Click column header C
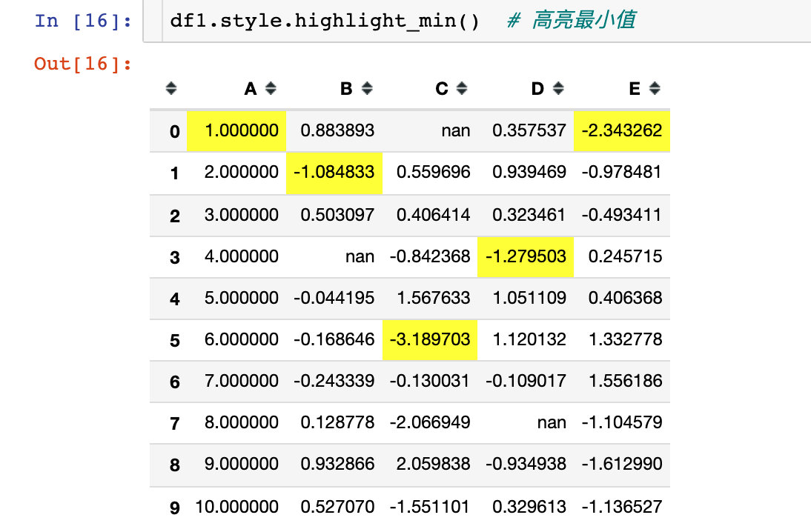 coord(442,89)
